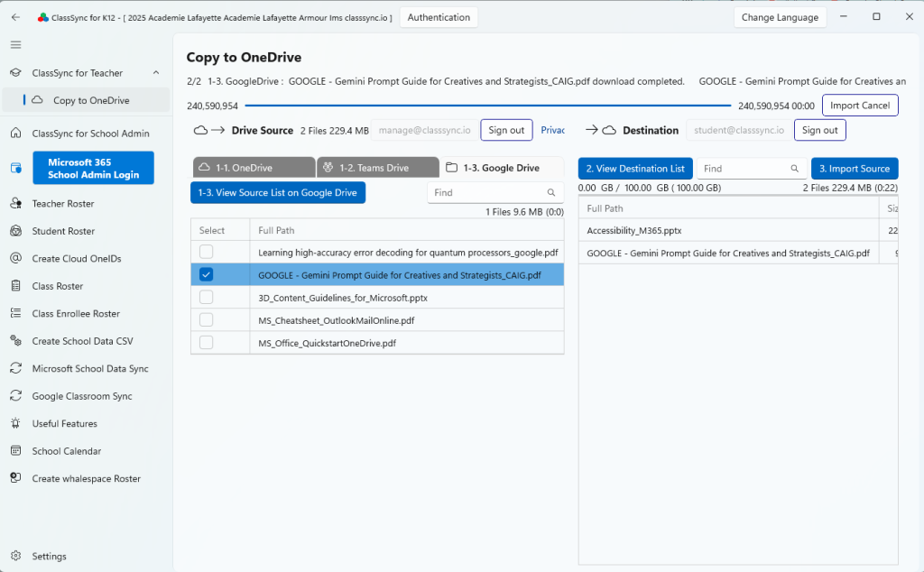Click the Change Language button
The image size is (924, 572).
point(780,17)
